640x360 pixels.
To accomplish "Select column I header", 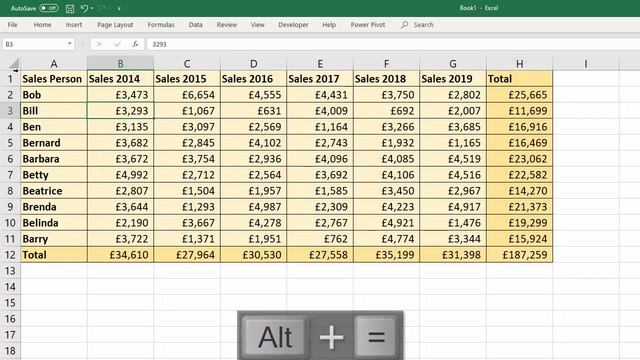I will (586, 64).
